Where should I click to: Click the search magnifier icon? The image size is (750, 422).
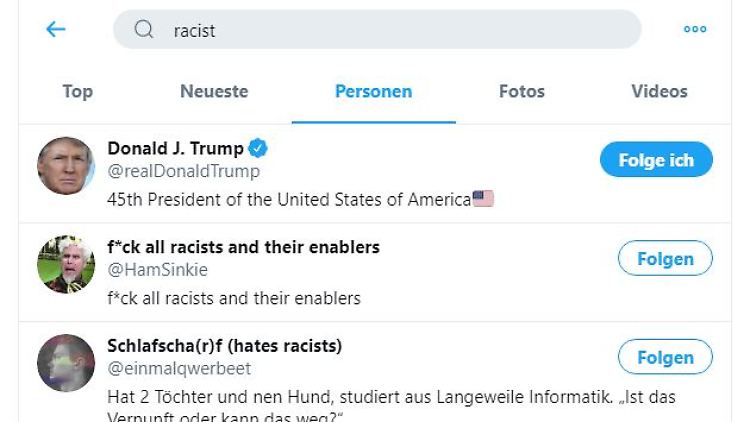click(x=144, y=29)
